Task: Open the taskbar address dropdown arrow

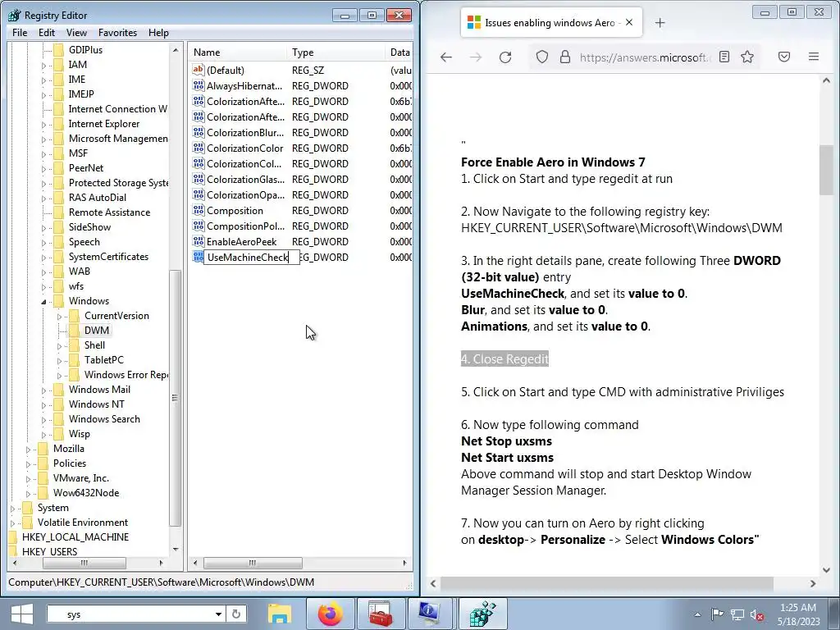Action: (218, 614)
